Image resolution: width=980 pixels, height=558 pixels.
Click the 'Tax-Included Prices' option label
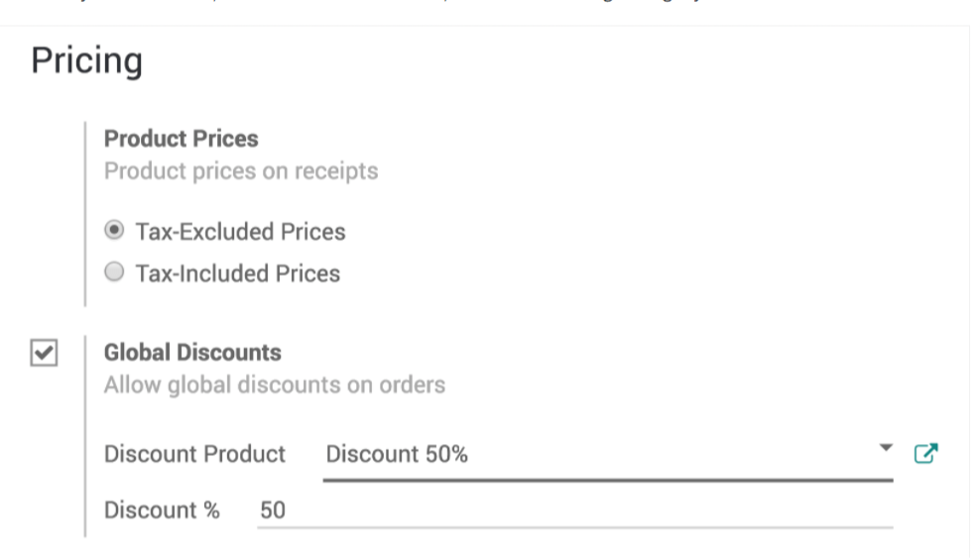pos(238,274)
